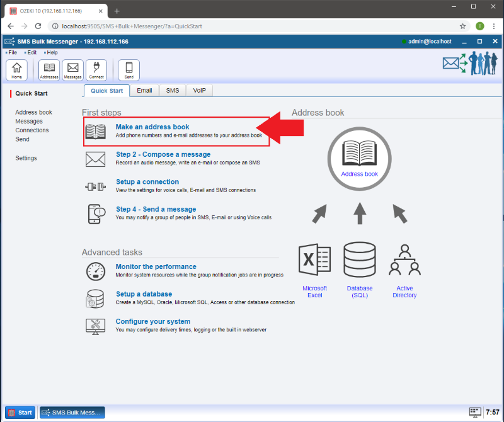Open Settings from the left sidebar
504x422 pixels.
pos(26,157)
